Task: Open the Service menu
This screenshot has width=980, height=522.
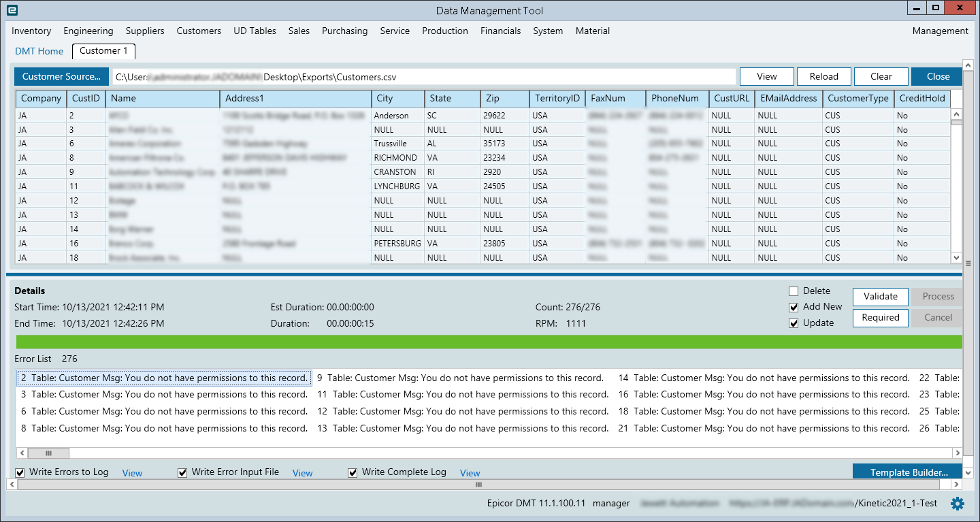Action: click(395, 31)
